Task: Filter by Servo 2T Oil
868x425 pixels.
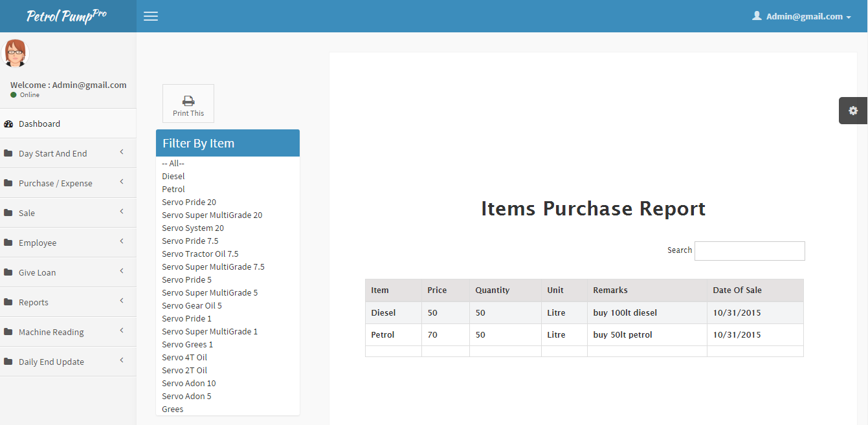Action: 184,370
